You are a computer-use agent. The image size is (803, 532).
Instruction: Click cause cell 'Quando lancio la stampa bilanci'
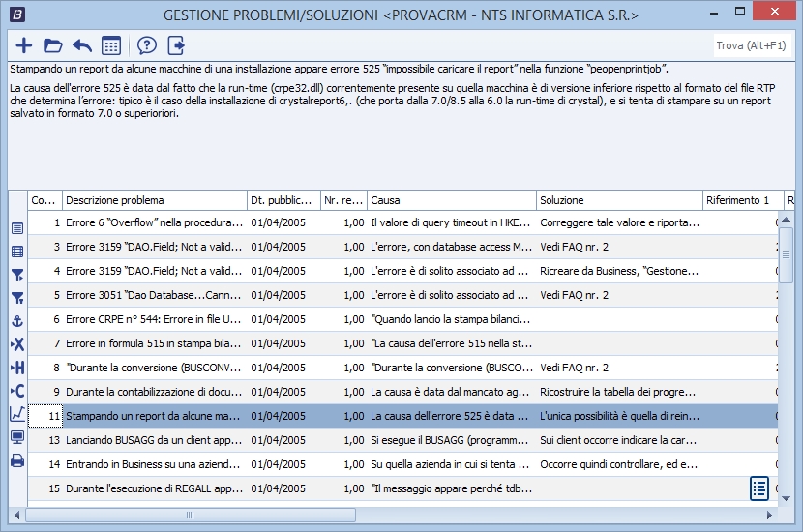coord(452,319)
